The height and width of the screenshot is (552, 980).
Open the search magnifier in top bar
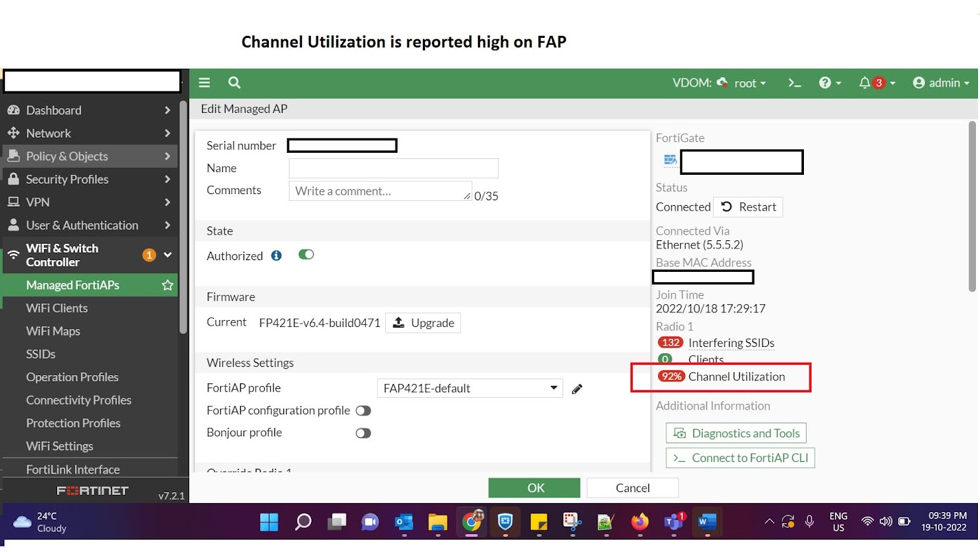tap(235, 83)
